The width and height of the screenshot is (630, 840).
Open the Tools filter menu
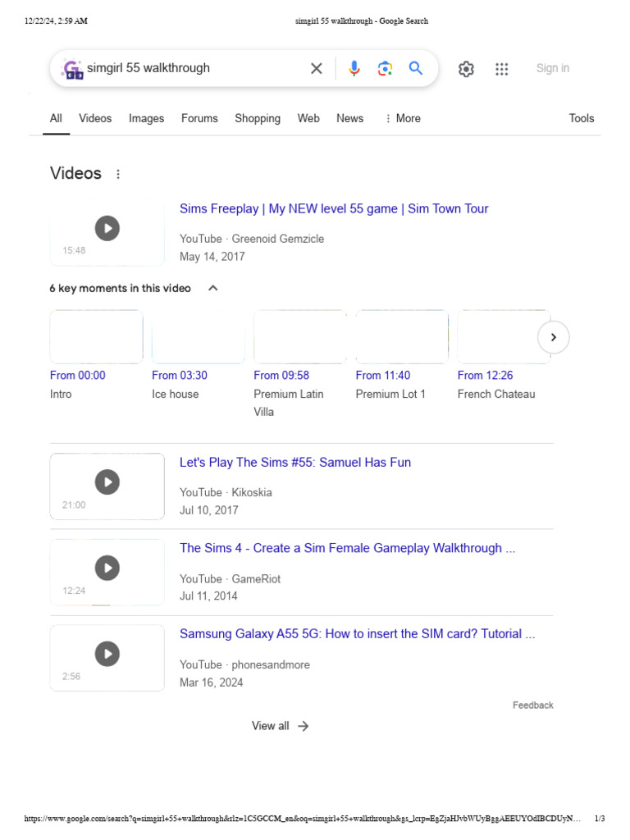581,118
